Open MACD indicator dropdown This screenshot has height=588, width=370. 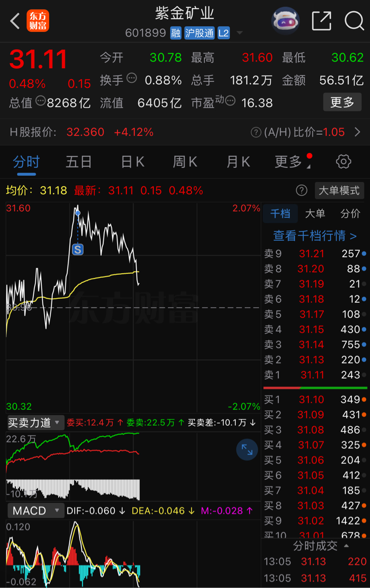(36, 511)
